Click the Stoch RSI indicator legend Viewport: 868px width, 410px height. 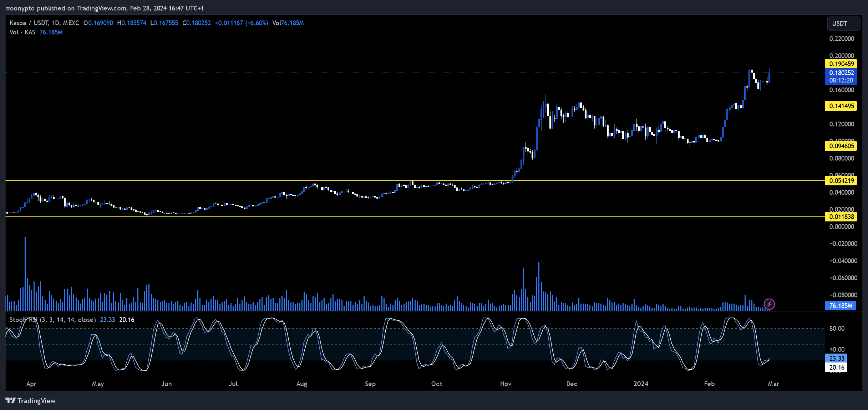pos(52,320)
